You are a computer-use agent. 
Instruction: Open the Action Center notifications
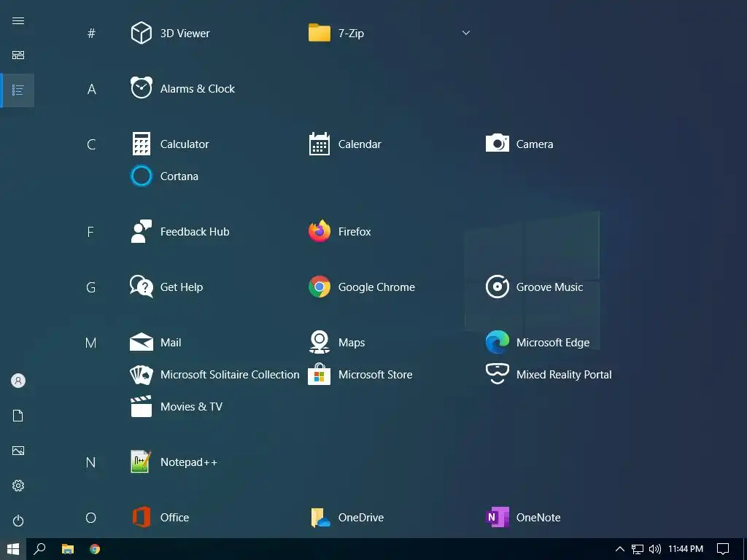723,549
